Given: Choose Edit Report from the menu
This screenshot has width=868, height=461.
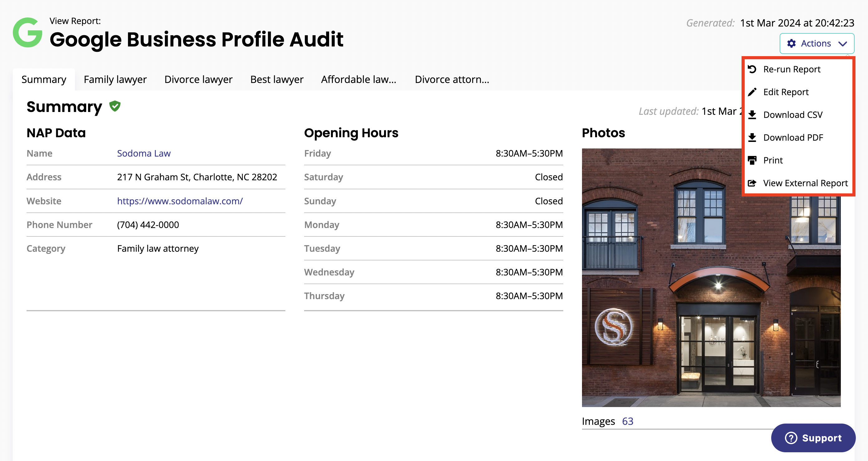Looking at the screenshot, I should pos(799,92).
